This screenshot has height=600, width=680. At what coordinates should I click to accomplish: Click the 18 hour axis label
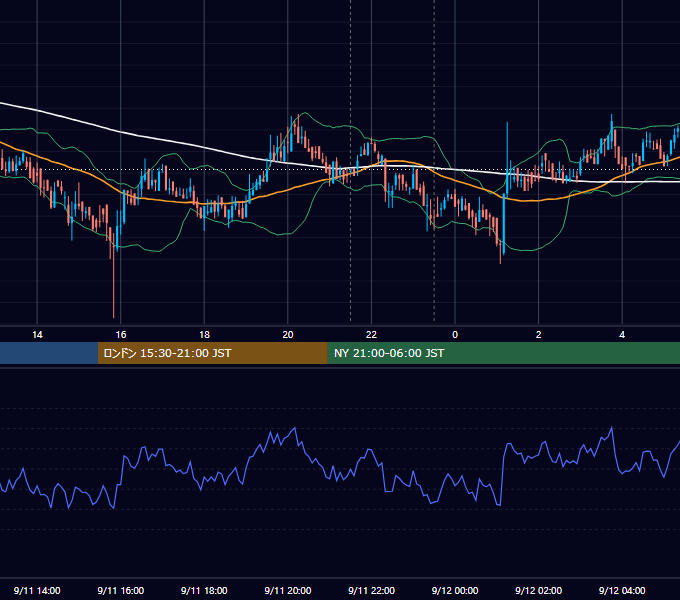tap(204, 335)
